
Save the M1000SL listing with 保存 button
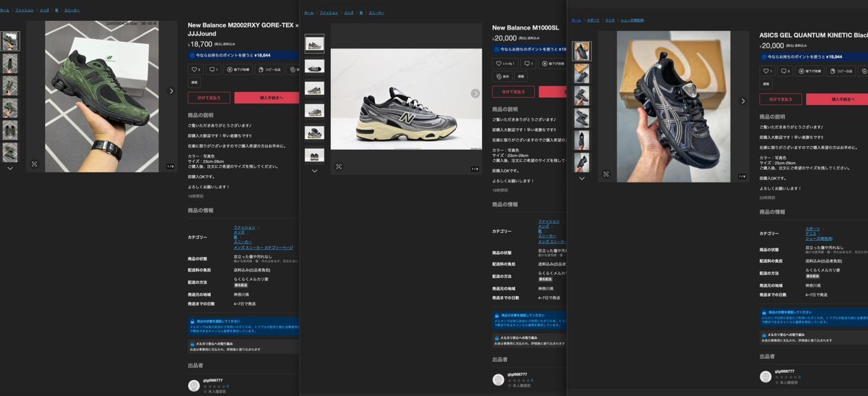pos(502,77)
